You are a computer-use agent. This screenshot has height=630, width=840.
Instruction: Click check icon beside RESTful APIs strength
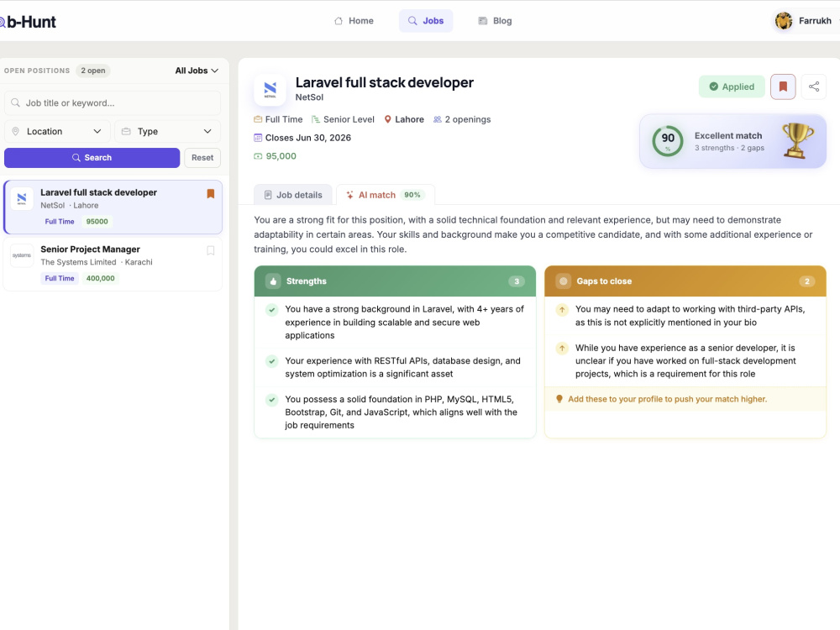click(x=272, y=361)
